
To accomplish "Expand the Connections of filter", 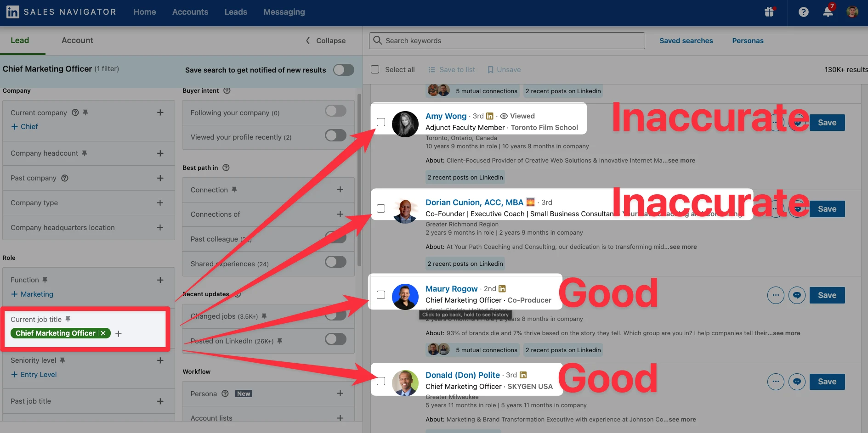I will tap(340, 214).
